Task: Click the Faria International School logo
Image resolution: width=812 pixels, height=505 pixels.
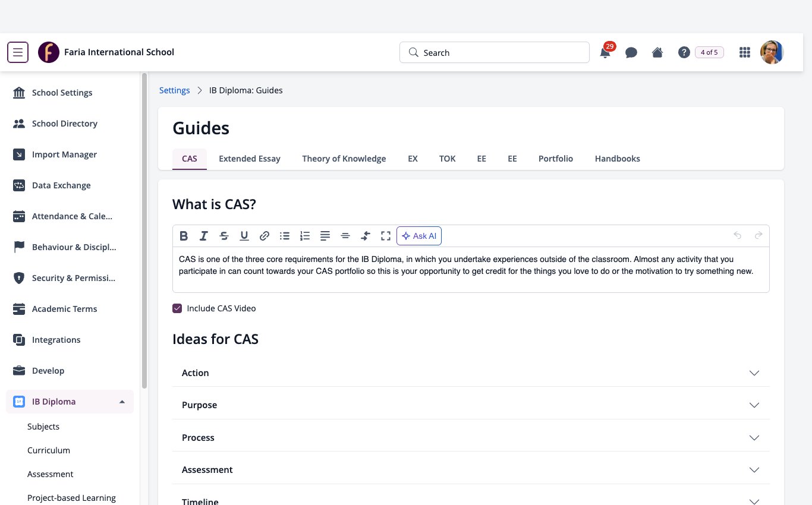Action: coord(49,52)
